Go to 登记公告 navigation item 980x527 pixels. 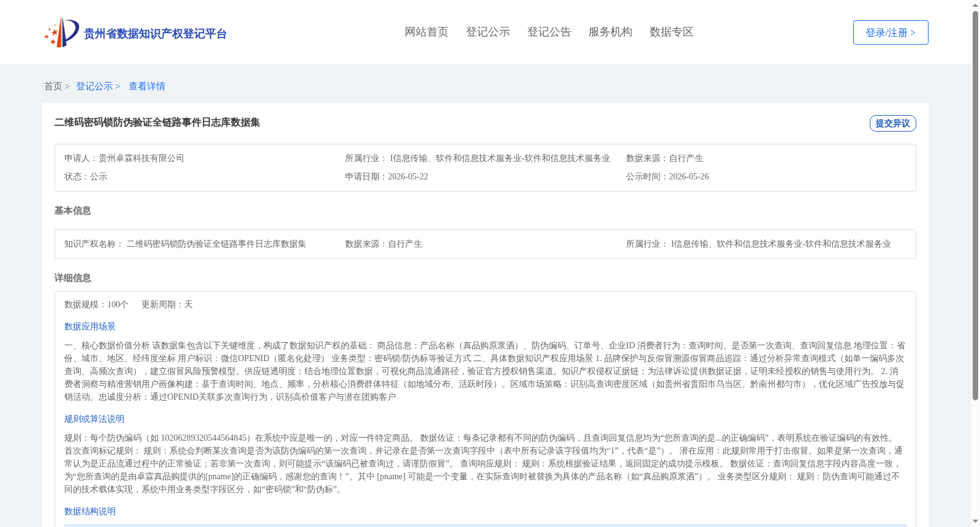tap(549, 32)
